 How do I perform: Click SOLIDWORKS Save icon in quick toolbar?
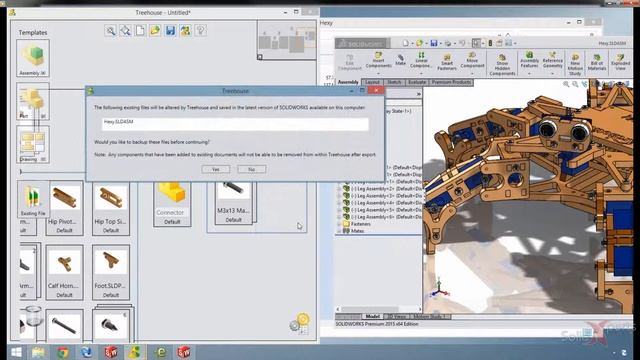(433, 43)
